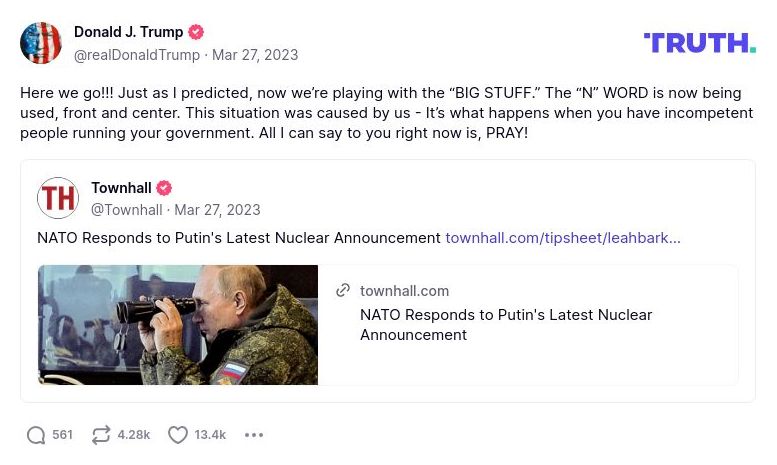Screen dimensions: 777x465
Task: Click the @realDonaldTrump handle
Action: 137,55
